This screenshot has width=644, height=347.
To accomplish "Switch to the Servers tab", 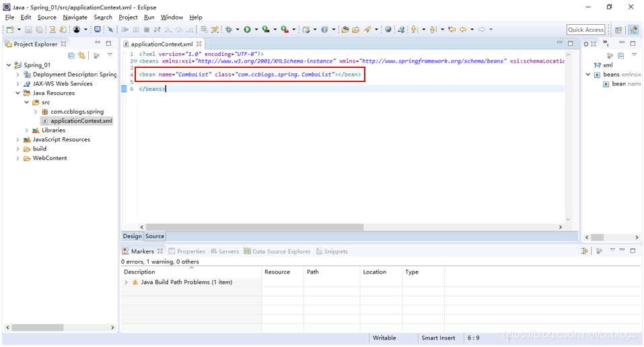I will coord(225,252).
